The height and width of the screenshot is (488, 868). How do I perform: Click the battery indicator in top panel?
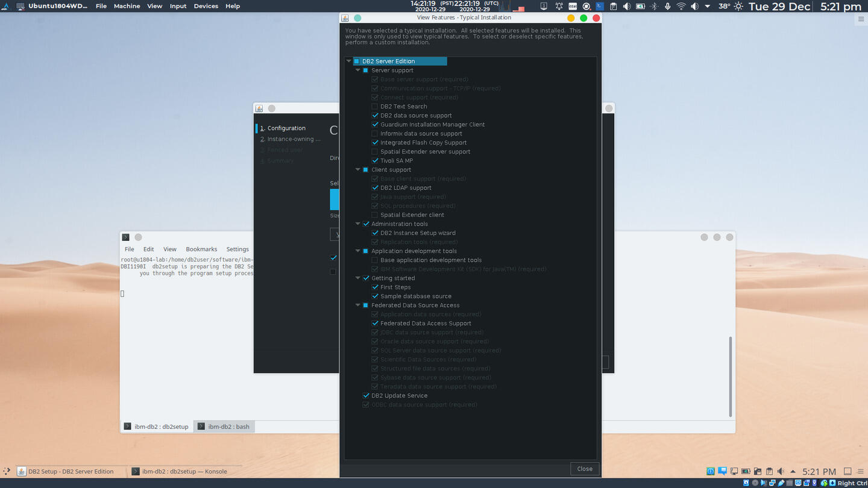pos(640,6)
